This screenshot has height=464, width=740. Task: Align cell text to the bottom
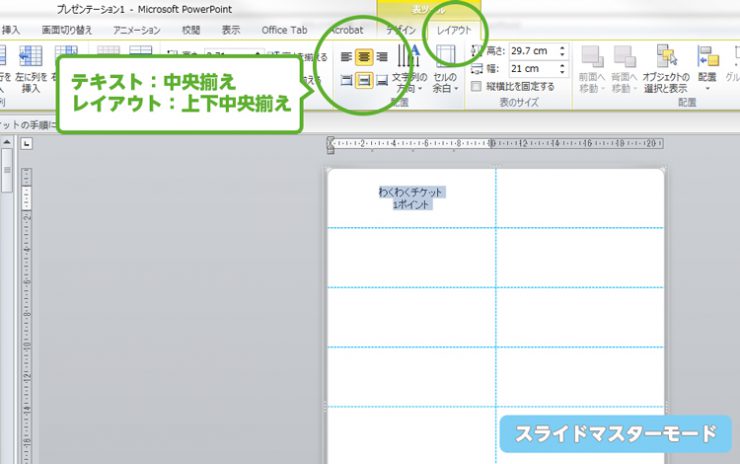[382, 81]
